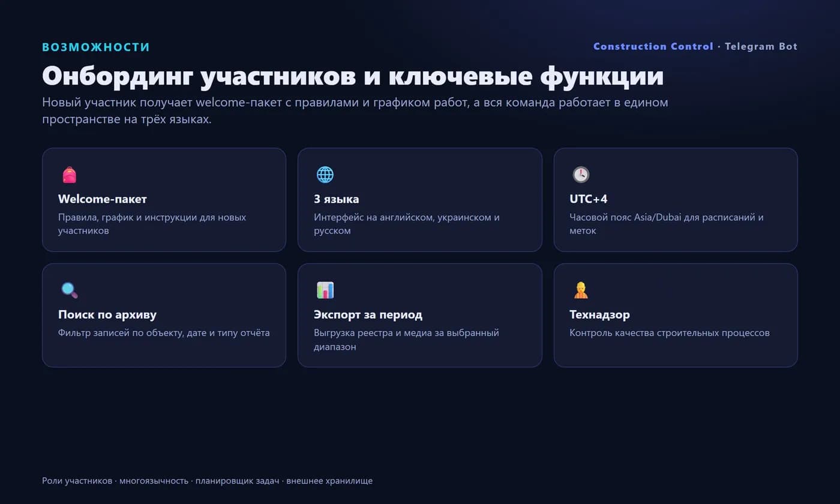Click the Фильтр записей по объекту description
Screen dimensions: 840x504
click(164, 333)
